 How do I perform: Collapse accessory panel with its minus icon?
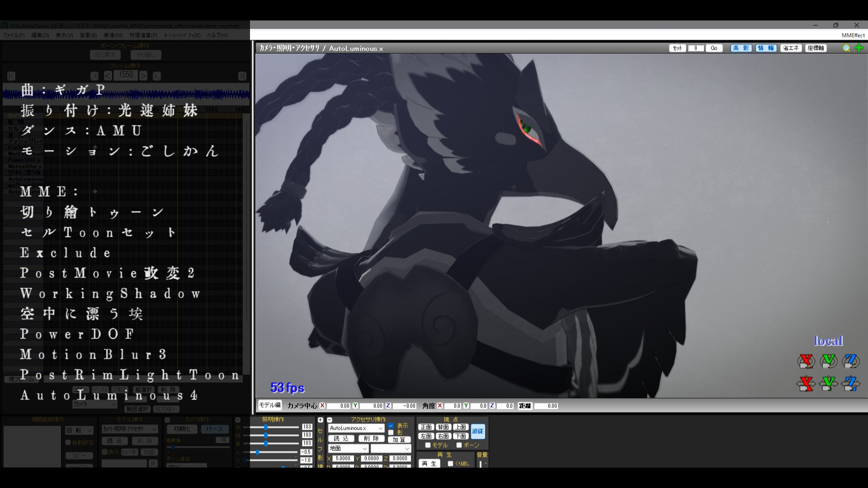[330, 420]
